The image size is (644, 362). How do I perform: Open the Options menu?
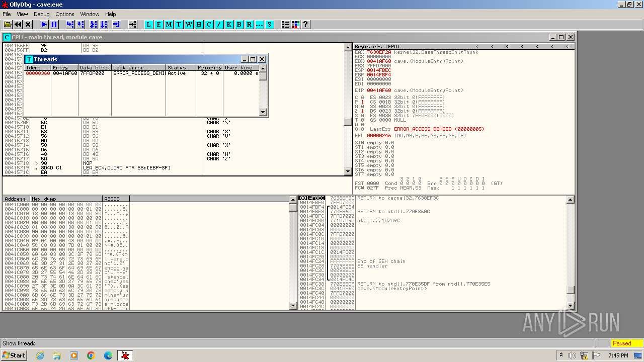coord(64,14)
